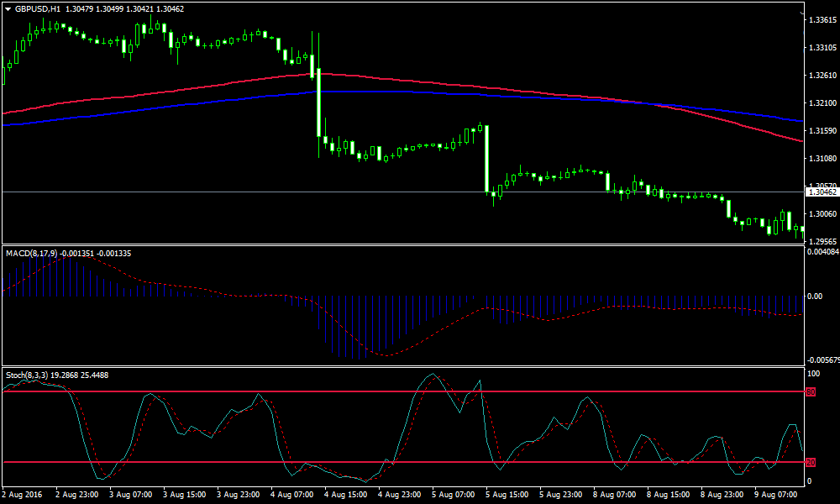Image resolution: width=840 pixels, height=504 pixels.
Task: Click the MACD(8,17,9) indicator label
Action: point(31,253)
